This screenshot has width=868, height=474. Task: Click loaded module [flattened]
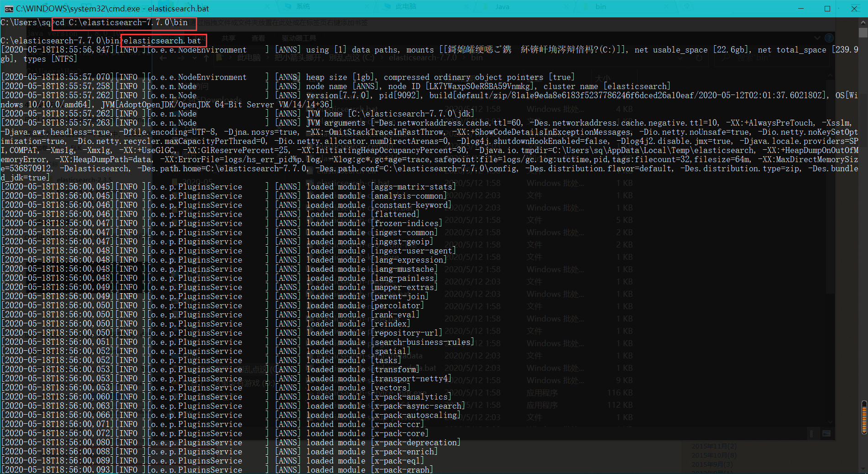click(x=363, y=214)
